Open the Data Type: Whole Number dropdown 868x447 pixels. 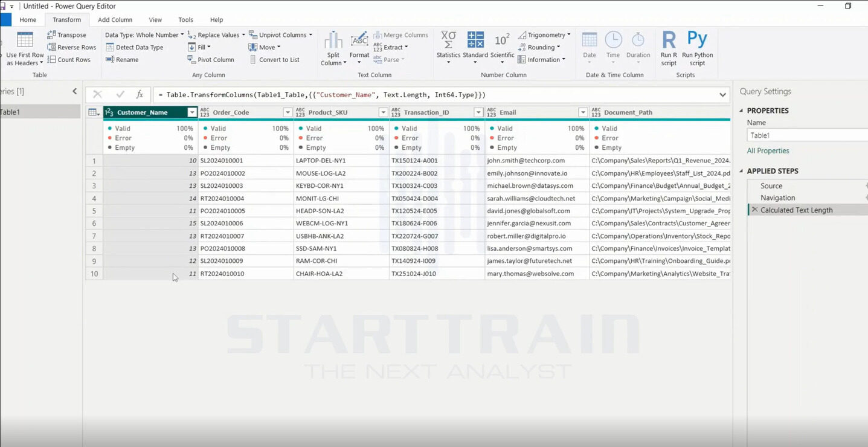pos(144,35)
